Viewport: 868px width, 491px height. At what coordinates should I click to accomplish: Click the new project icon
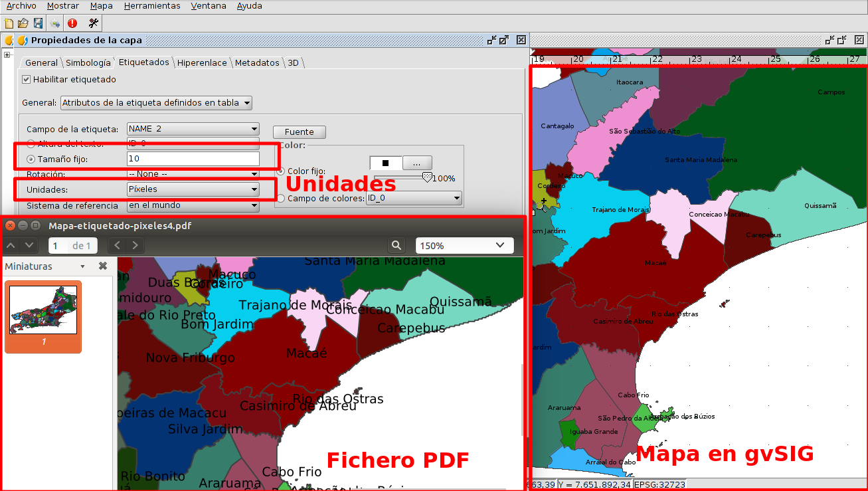click(x=9, y=23)
